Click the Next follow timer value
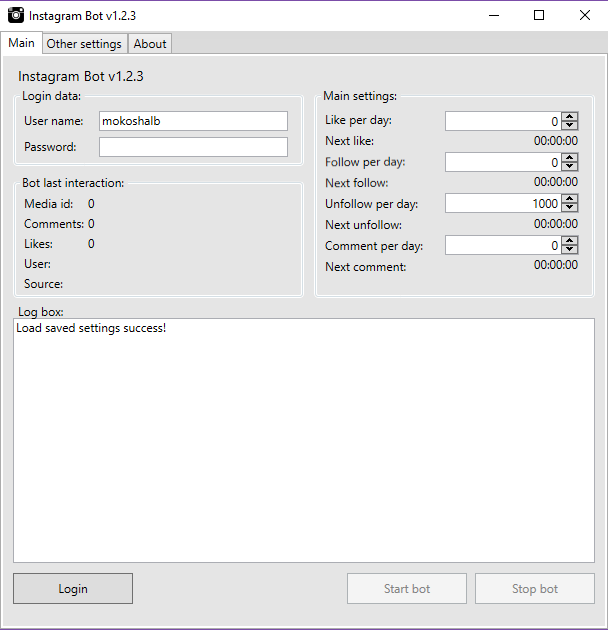608x630 pixels. coord(556,182)
